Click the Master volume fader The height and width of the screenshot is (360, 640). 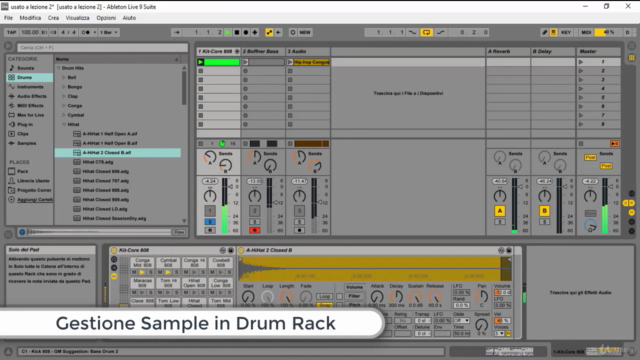coord(611,187)
